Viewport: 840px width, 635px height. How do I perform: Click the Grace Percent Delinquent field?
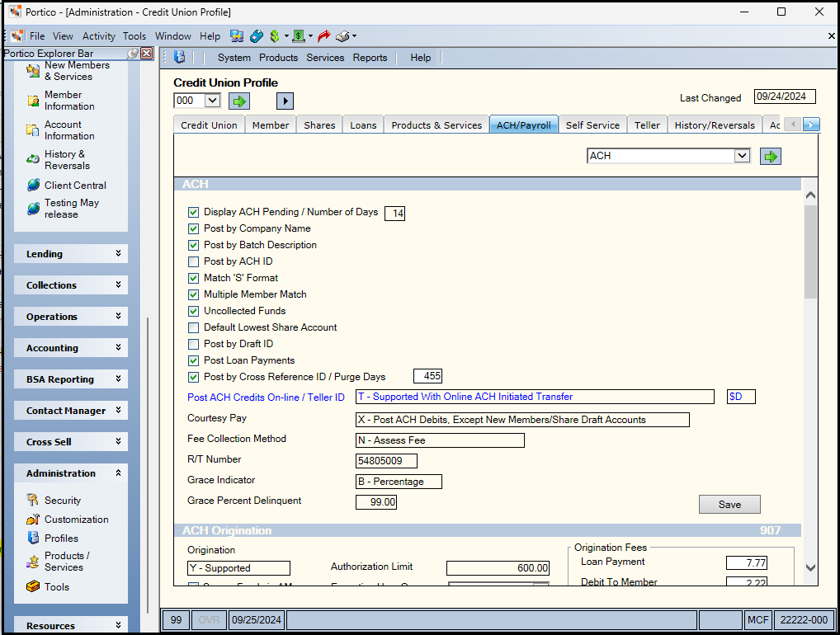pyautogui.click(x=376, y=502)
